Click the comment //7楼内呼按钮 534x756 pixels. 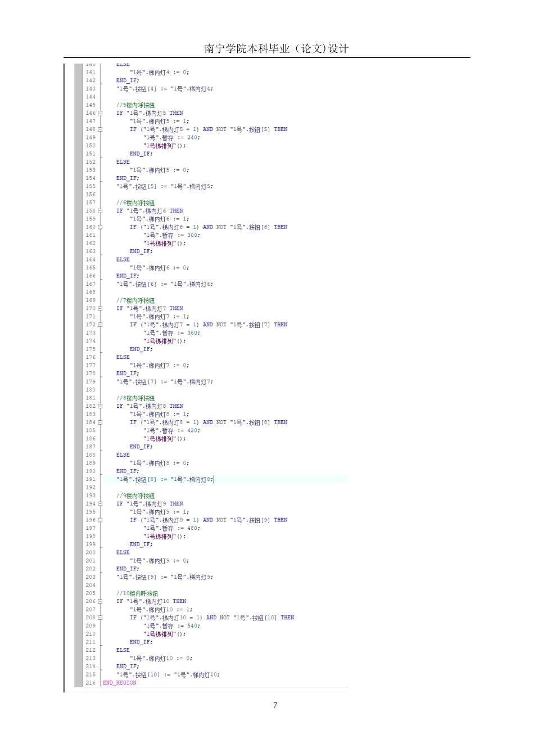pyautogui.click(x=135, y=300)
